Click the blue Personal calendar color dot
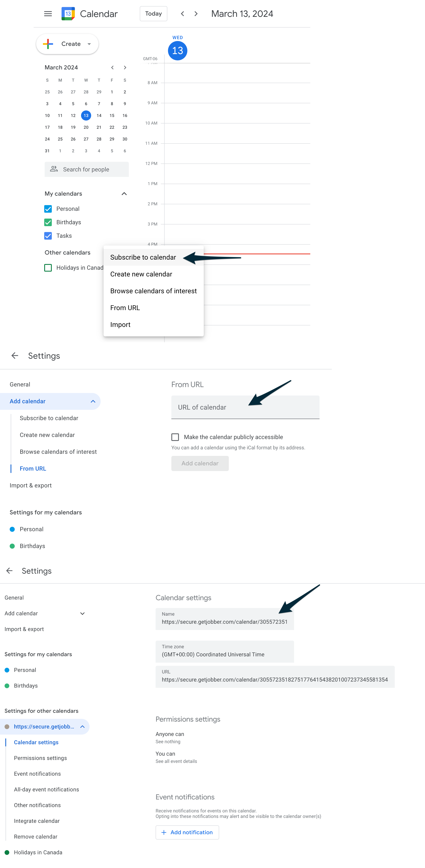Image resolution: width=425 pixels, height=868 pixels. [x=12, y=529]
